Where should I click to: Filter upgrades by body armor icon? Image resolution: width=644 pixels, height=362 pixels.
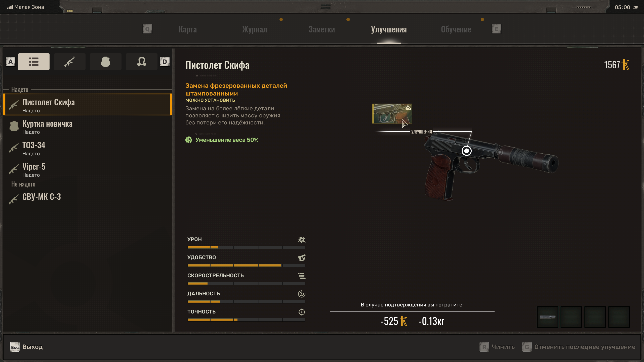coord(106,62)
